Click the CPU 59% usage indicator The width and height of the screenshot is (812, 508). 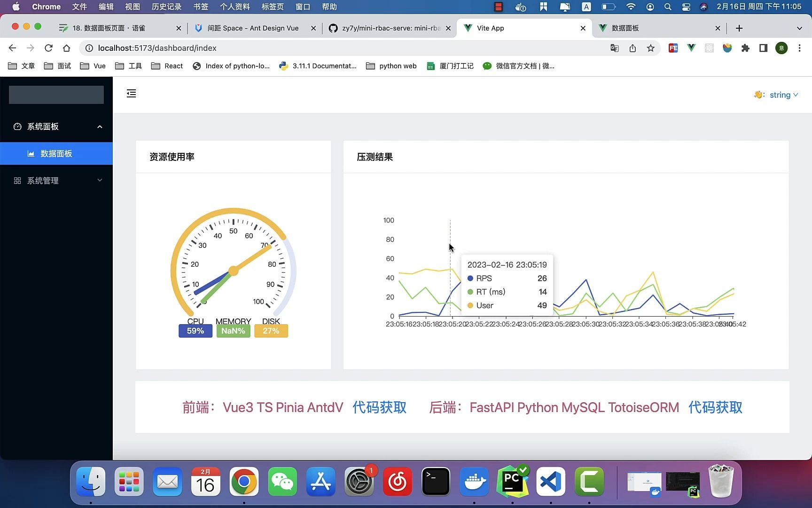[x=195, y=331]
